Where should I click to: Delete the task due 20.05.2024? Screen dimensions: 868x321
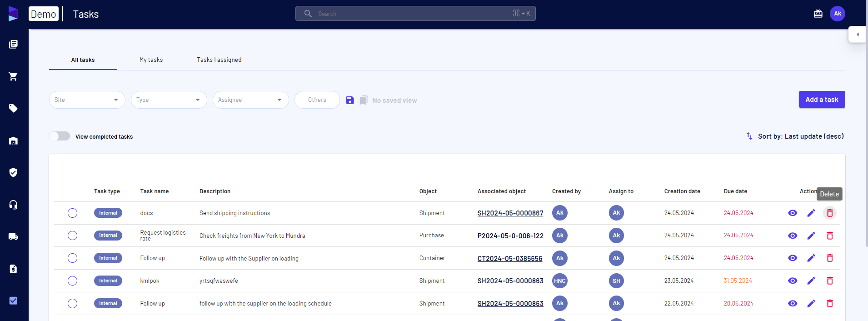(x=830, y=303)
